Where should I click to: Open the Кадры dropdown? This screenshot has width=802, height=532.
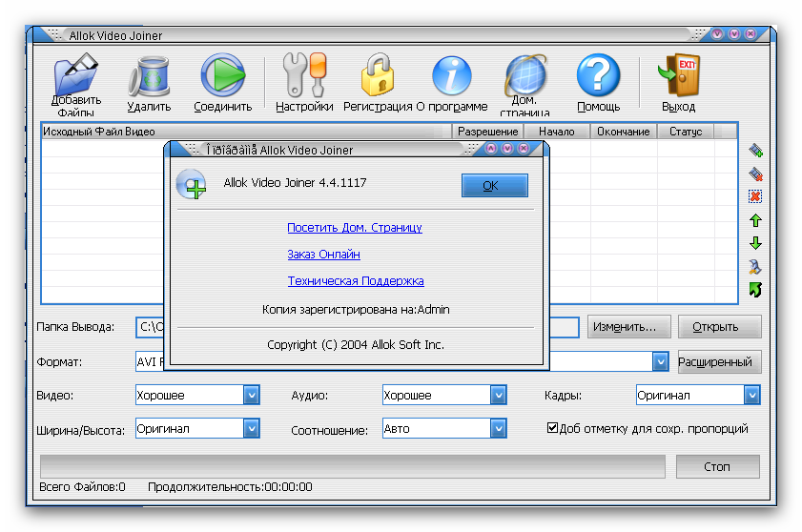[751, 395]
